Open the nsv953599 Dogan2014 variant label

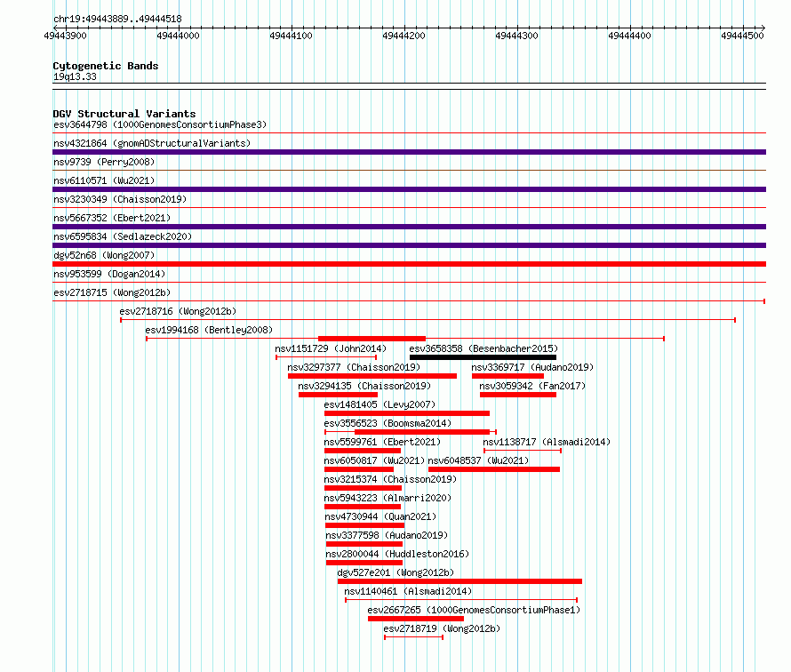(x=109, y=274)
